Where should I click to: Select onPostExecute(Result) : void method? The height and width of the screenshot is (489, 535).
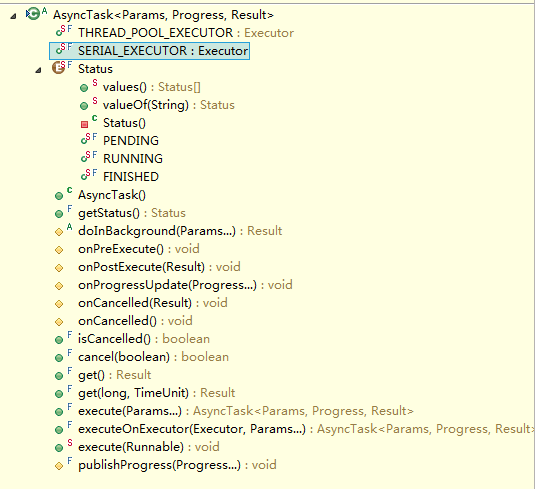[x=159, y=267]
